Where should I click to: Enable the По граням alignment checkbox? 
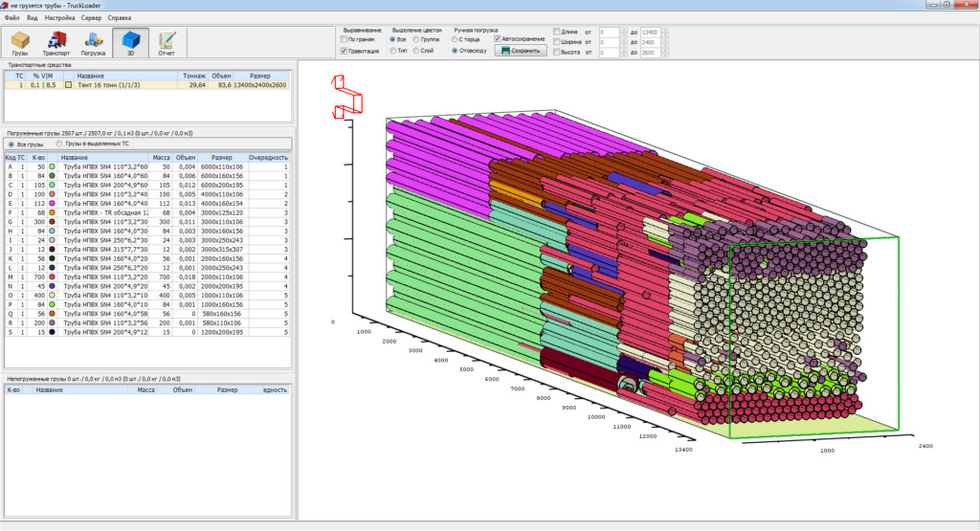(x=345, y=39)
